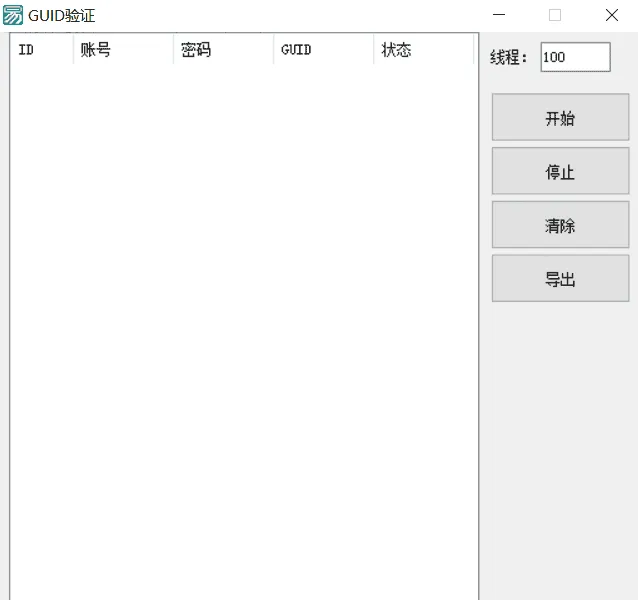The image size is (638, 600).
Task: Click divider between 账号 and 密码 columns
Action: [173, 50]
